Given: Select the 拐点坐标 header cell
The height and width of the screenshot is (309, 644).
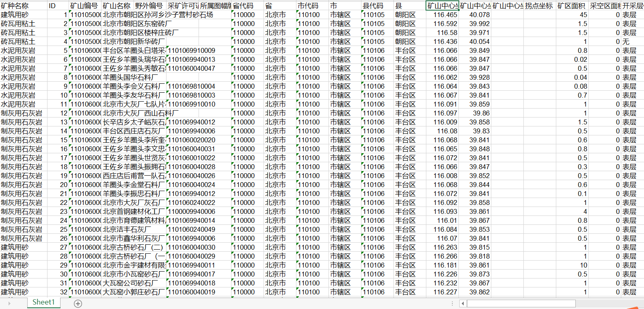Looking at the screenshot, I should 539,6.
